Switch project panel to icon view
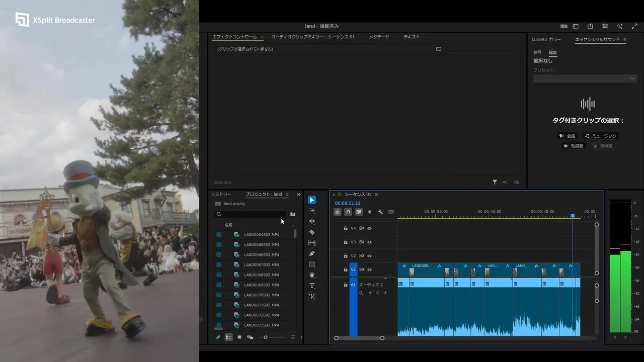Image resolution: width=644 pixels, height=362 pixels. pos(239,337)
